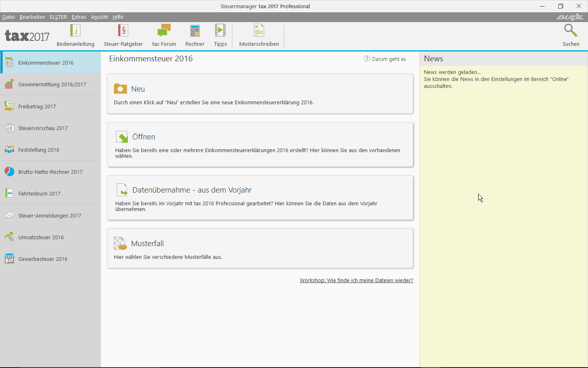Select Gewinnermittlung 2016/2017 in sidebar
The height and width of the screenshot is (368, 588).
pos(52,85)
